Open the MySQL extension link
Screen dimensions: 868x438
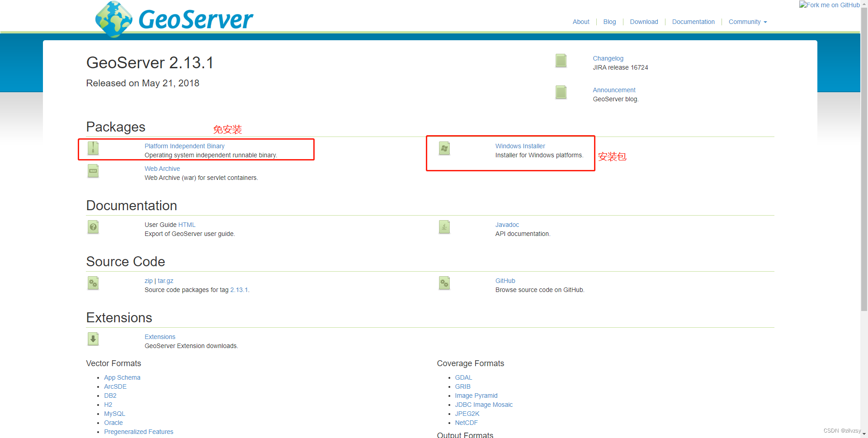(114, 414)
